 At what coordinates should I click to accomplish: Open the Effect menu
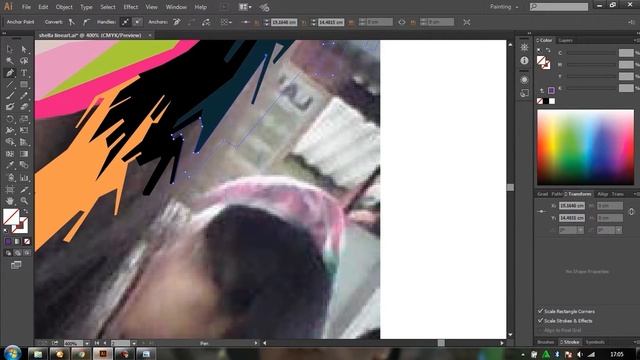tap(131, 7)
